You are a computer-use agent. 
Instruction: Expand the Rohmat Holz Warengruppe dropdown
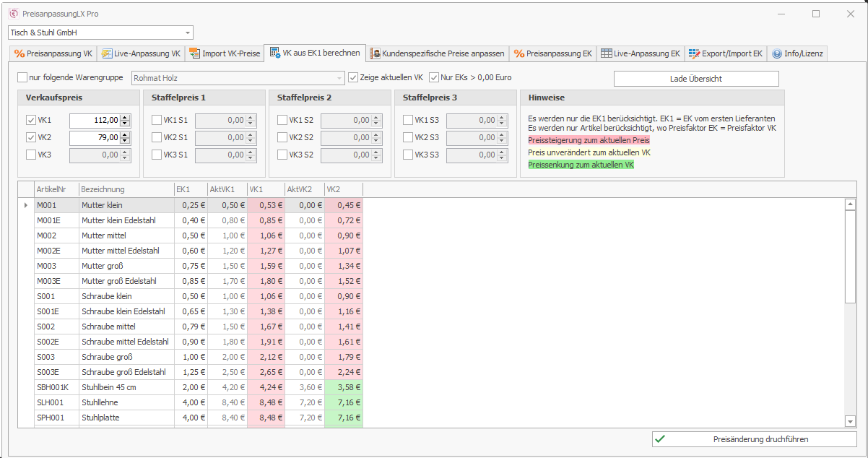click(339, 78)
